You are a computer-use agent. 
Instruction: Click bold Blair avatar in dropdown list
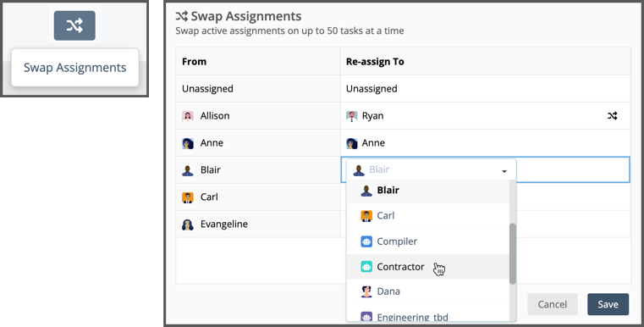366,191
